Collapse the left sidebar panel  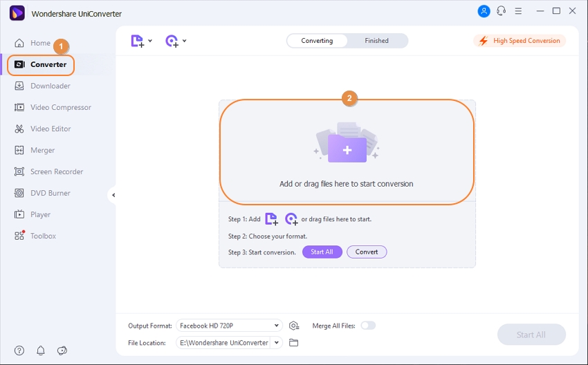[113, 195]
